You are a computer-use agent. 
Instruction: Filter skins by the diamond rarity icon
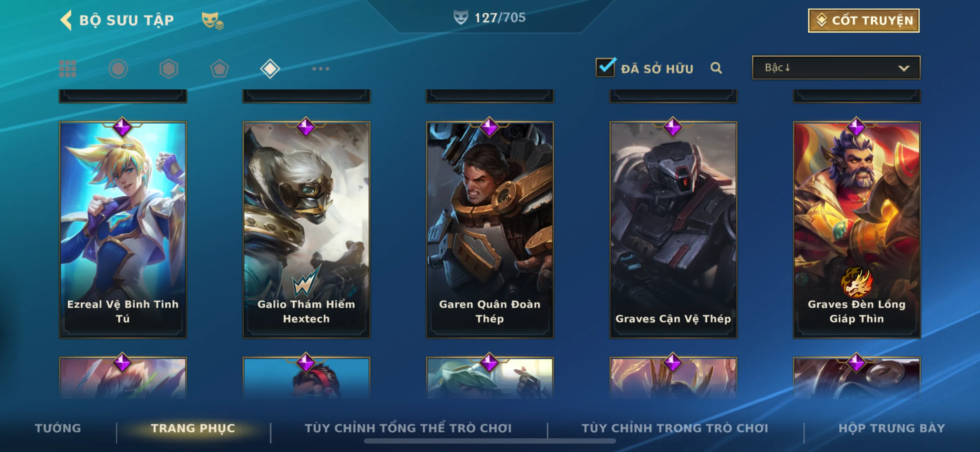coord(270,69)
